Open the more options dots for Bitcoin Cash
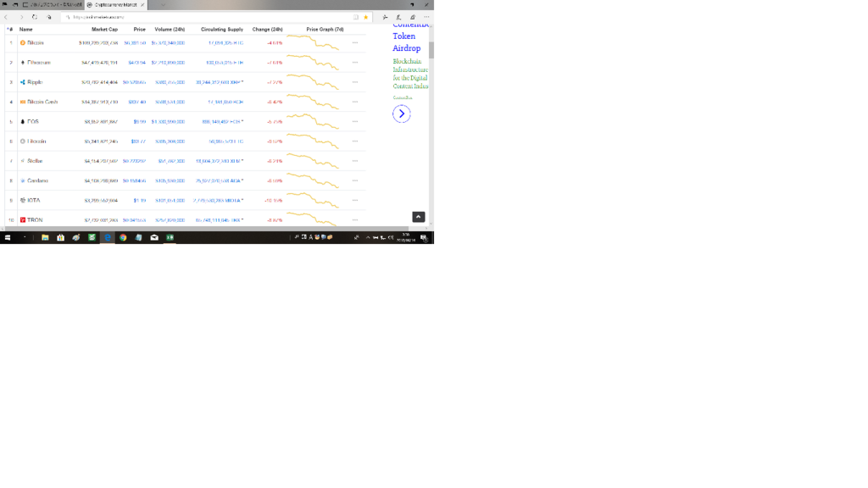868x488 pixels. coord(355,102)
